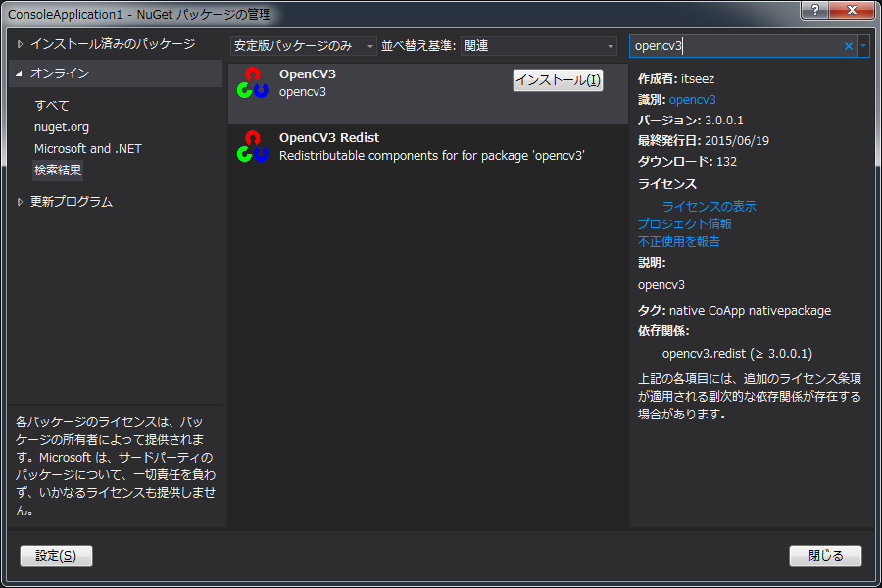Click the opencv3 subtitle under OpenCV3
This screenshot has height=588, width=882.
point(303,92)
